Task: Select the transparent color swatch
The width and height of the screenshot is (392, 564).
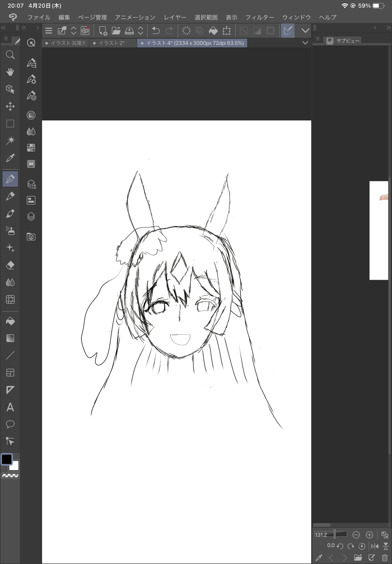Action: (10, 476)
